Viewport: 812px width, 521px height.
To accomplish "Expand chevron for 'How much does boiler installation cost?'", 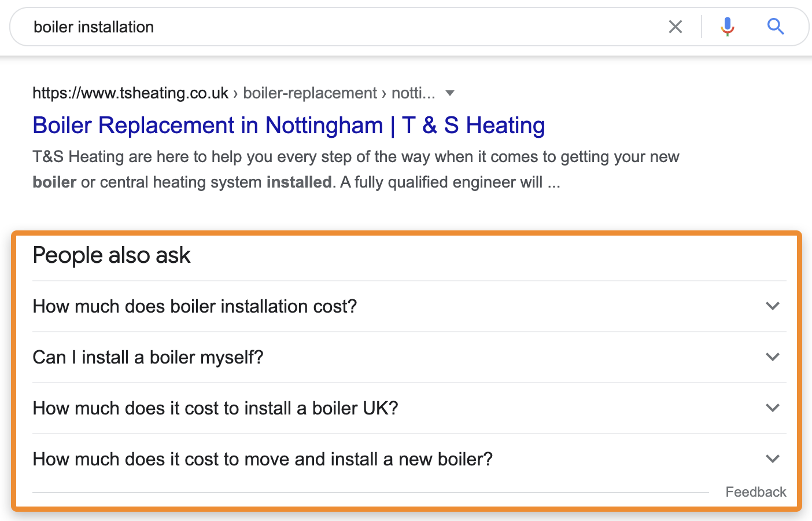I will [x=773, y=306].
